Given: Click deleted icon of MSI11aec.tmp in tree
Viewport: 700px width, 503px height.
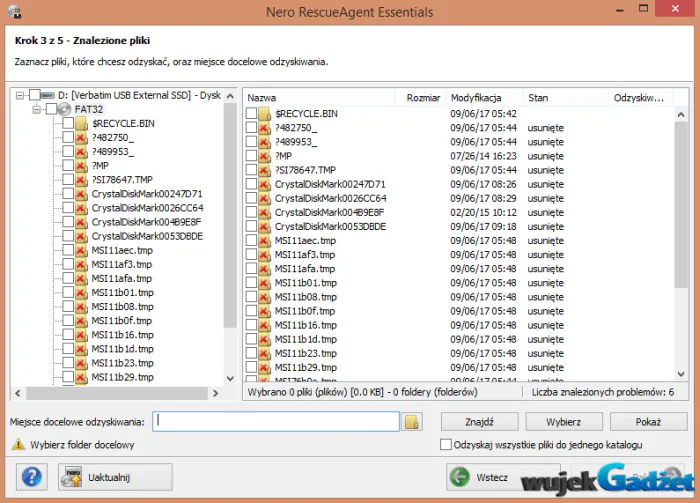Looking at the screenshot, I should (x=81, y=250).
